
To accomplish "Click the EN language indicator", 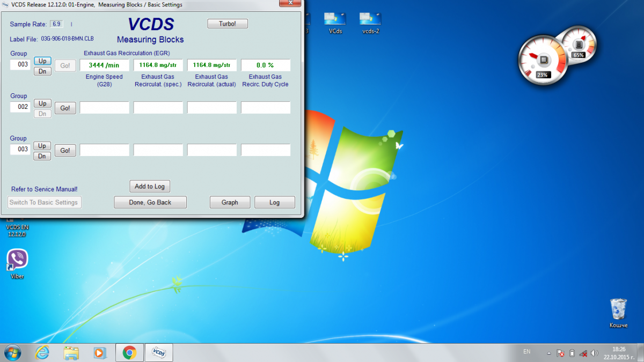I will [526, 352].
